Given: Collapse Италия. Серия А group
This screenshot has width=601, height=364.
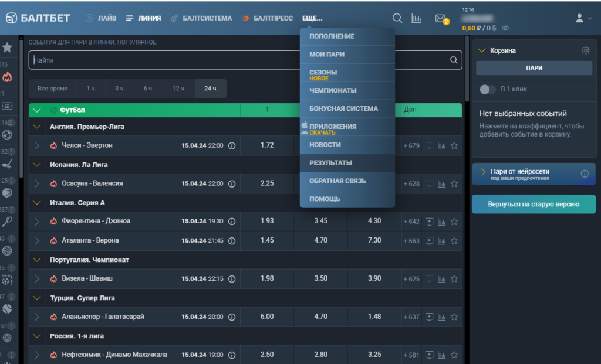Looking at the screenshot, I should pyautogui.click(x=37, y=203).
